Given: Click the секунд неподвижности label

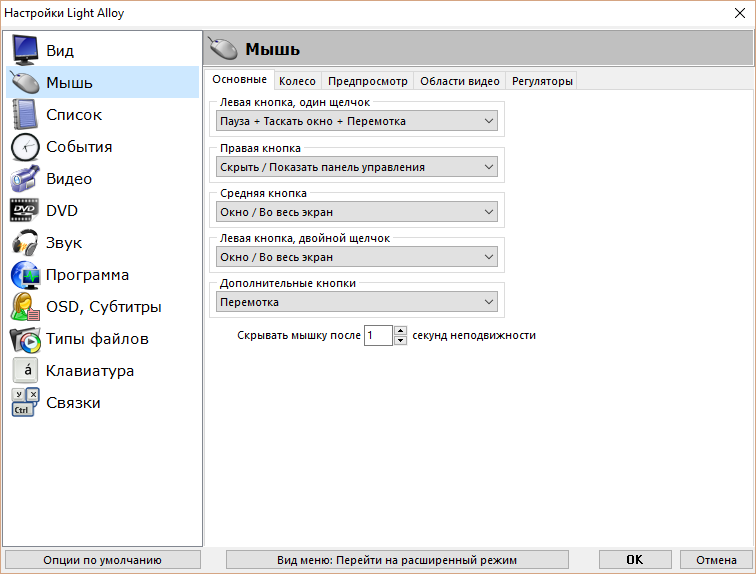Looking at the screenshot, I should [474, 335].
